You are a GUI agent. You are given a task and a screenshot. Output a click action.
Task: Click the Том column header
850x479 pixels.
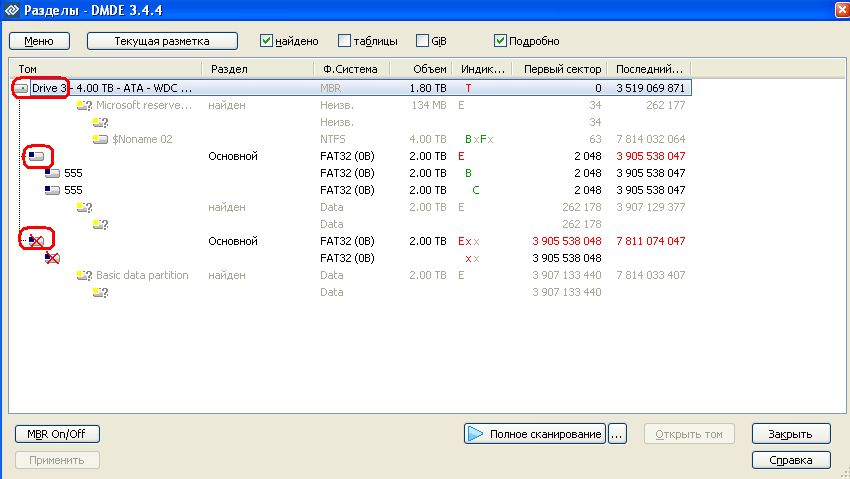tap(106, 69)
